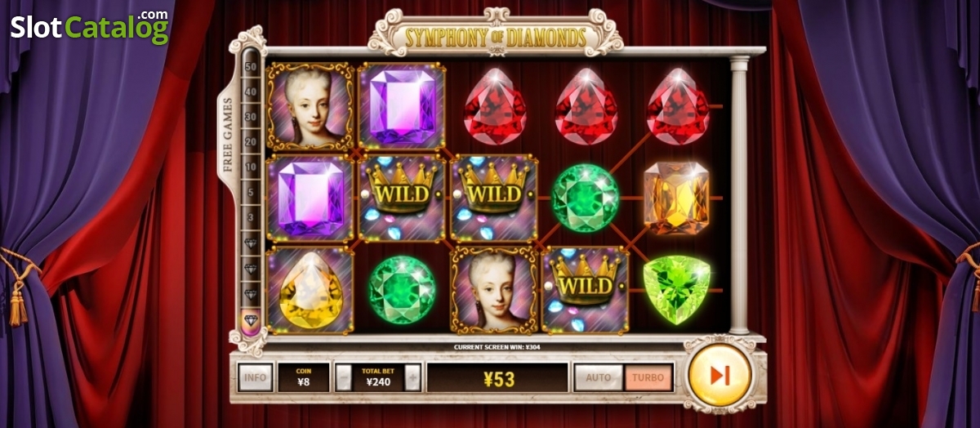Image resolution: width=980 pixels, height=428 pixels.
Task: Click the lady portrait in top-left reel
Action: (x=310, y=106)
